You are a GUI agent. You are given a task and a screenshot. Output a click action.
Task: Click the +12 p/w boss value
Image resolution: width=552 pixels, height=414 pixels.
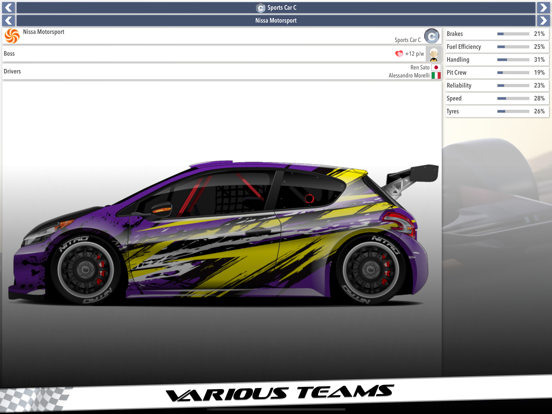(x=415, y=54)
